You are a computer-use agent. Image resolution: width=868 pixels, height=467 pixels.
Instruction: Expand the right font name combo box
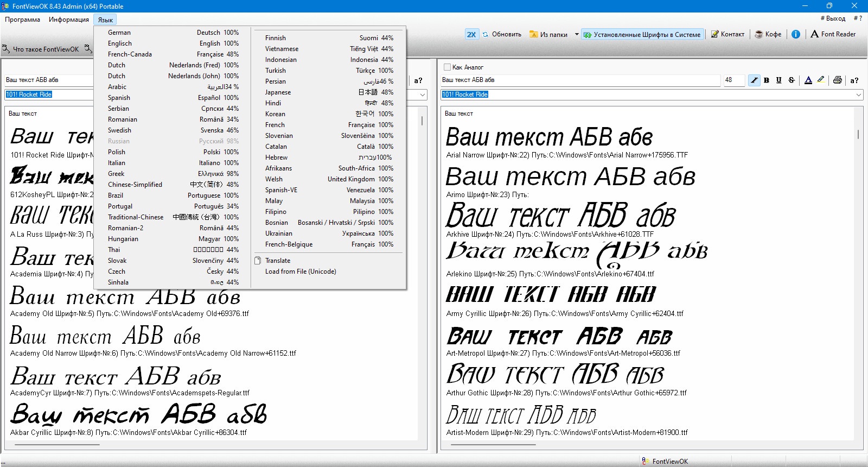point(859,94)
